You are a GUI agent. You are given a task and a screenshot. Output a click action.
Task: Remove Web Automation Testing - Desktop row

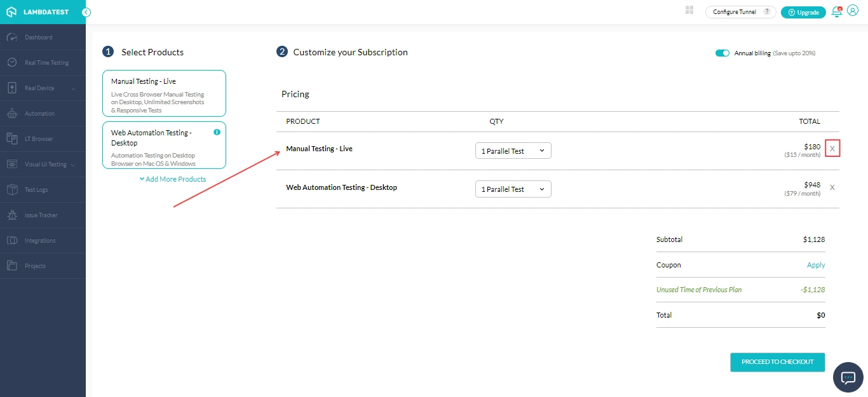pos(832,187)
